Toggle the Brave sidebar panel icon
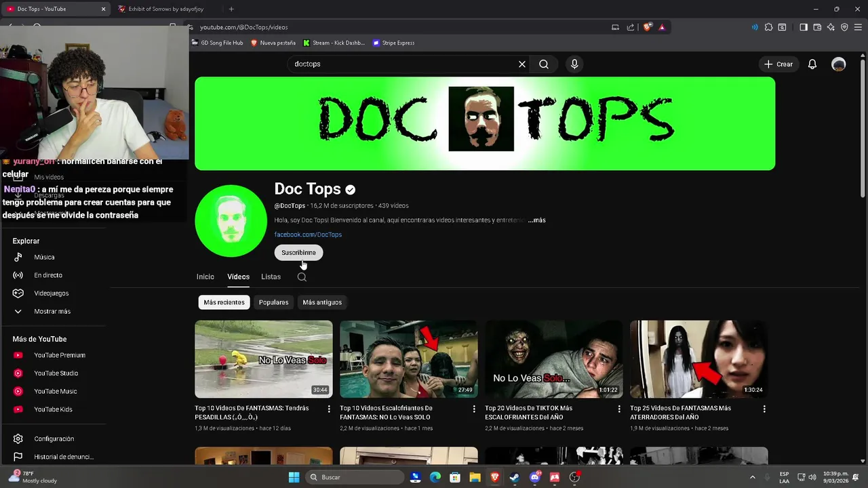This screenshot has height=488, width=868. pyautogui.click(x=804, y=27)
